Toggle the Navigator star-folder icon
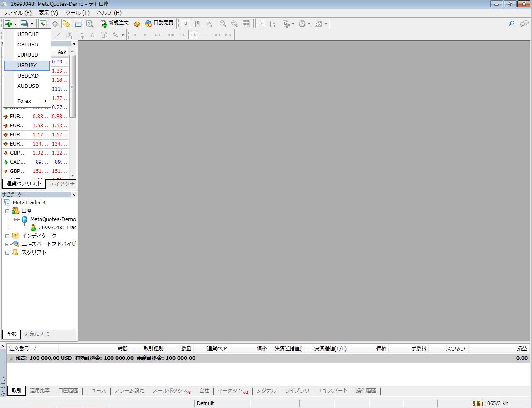Viewport: 532px width, 408px height. (x=66, y=24)
